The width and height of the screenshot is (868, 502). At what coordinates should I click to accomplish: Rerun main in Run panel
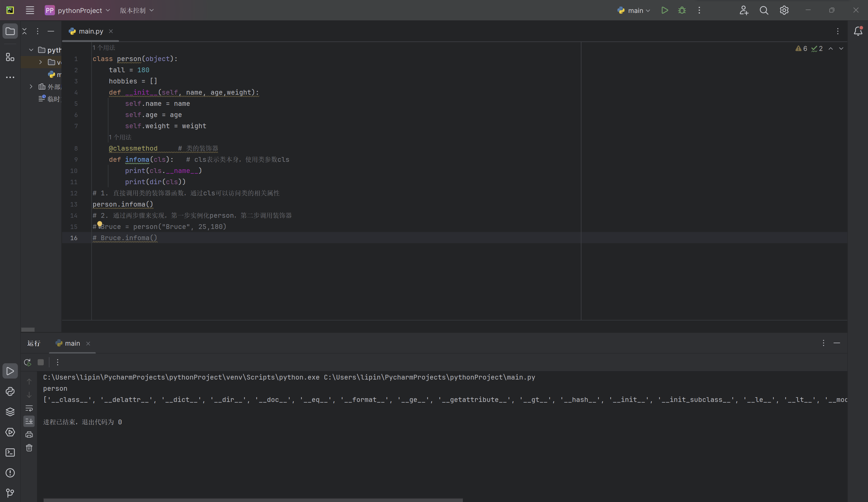[x=27, y=363]
